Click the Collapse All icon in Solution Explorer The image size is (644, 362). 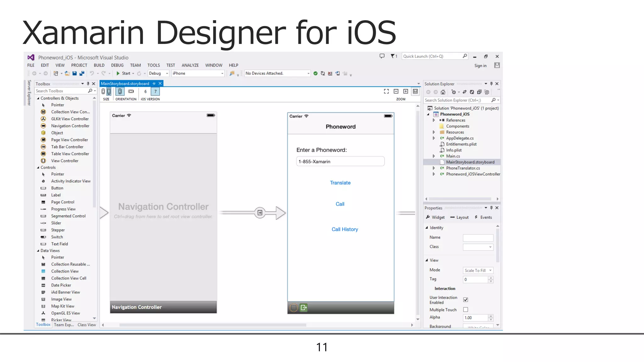pyautogui.click(x=479, y=92)
